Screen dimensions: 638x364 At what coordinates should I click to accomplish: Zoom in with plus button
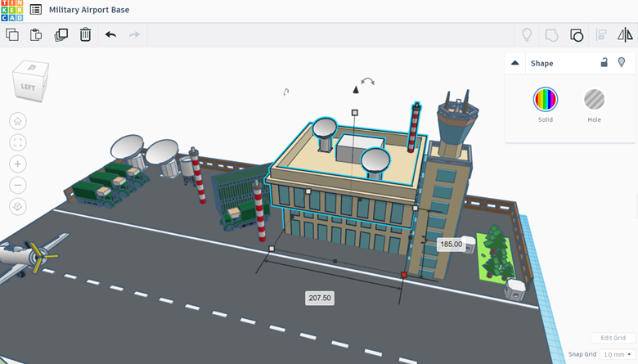pyautogui.click(x=18, y=164)
